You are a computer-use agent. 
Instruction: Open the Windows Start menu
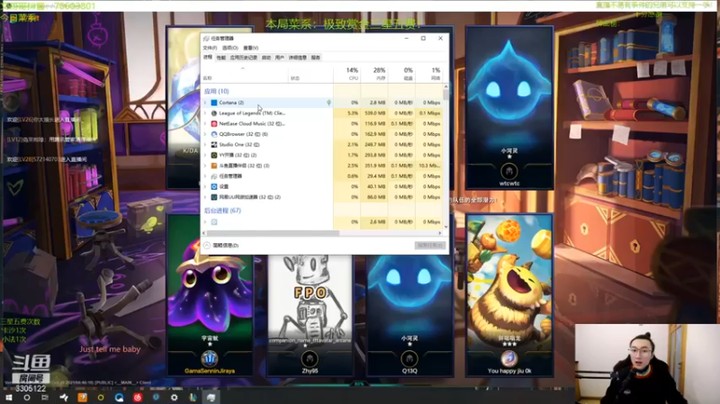coord(8,398)
